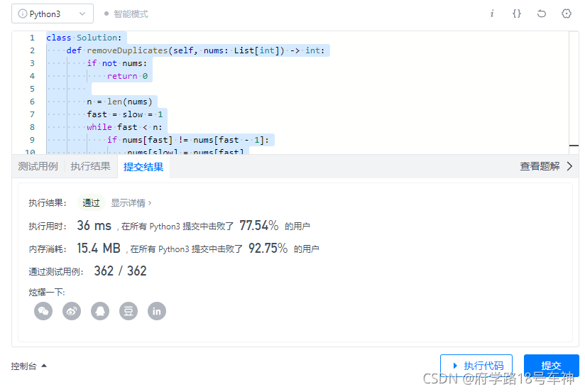This screenshot has width=585, height=392.
Task: Click the 'n = len(nums)' code line
Action: (x=119, y=102)
